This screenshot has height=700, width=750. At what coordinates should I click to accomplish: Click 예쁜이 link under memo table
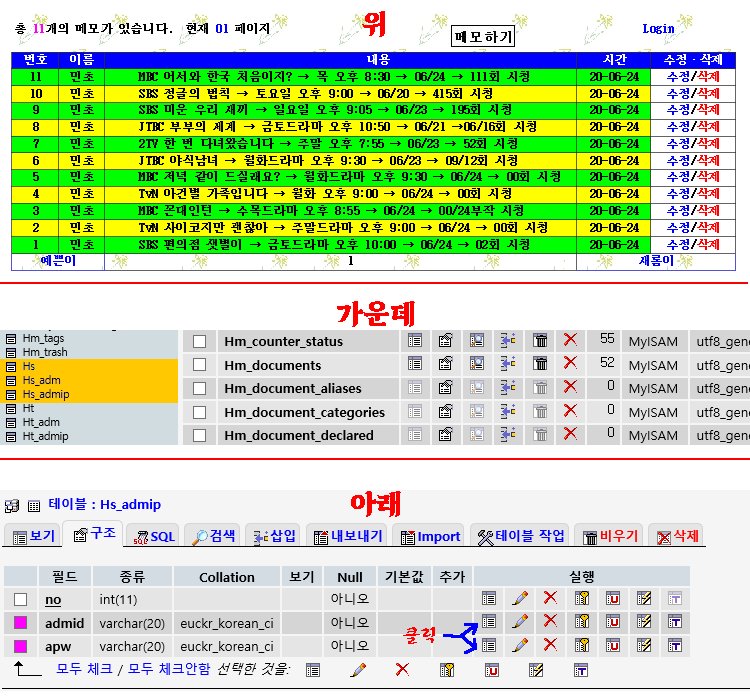(58, 261)
